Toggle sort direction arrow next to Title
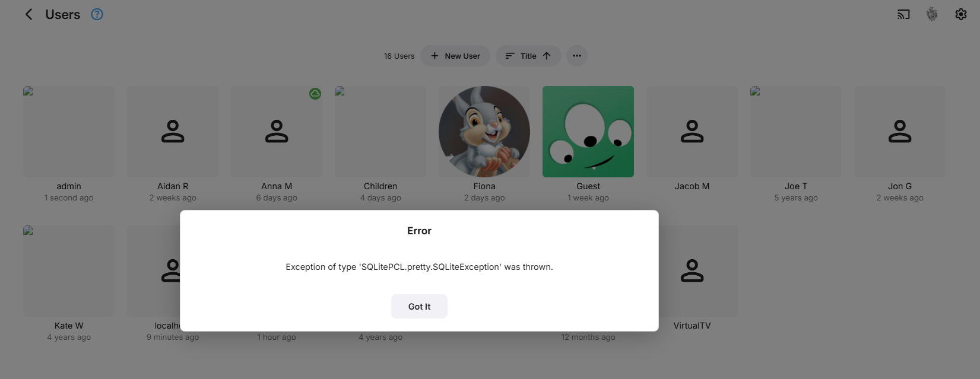The width and height of the screenshot is (980, 379). 547,56
